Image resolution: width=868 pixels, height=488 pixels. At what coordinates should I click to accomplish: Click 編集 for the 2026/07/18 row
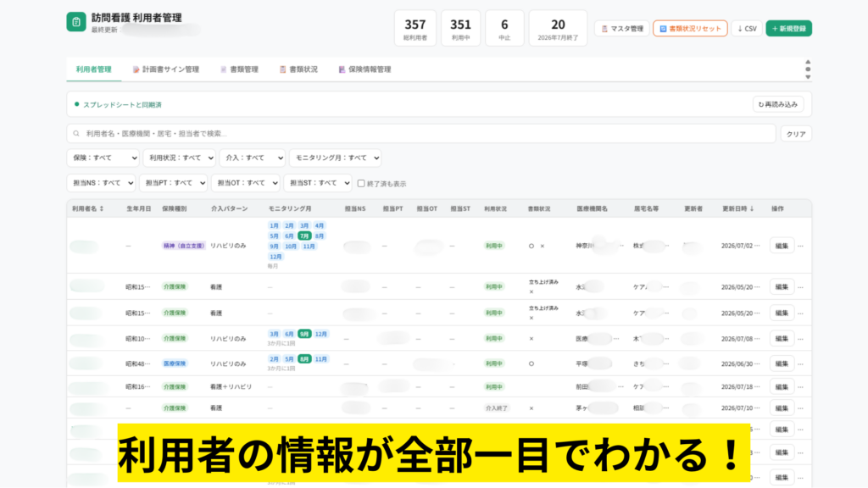[782, 386]
